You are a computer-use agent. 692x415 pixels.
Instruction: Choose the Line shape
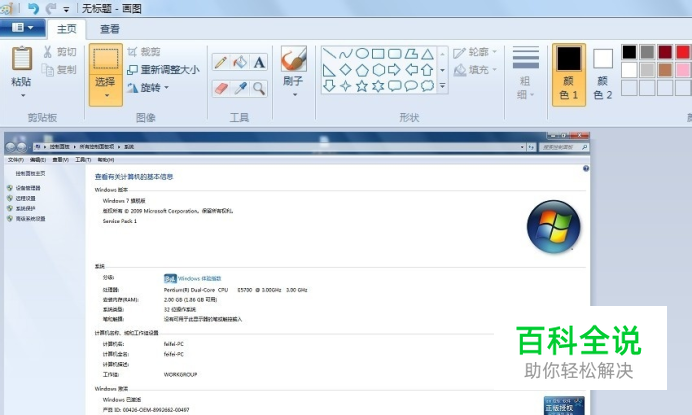329,54
